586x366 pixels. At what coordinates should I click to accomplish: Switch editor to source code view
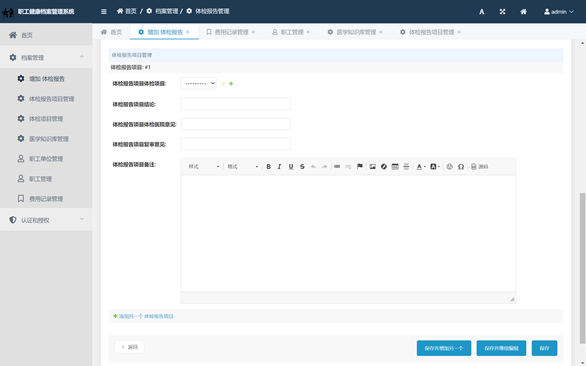click(479, 167)
